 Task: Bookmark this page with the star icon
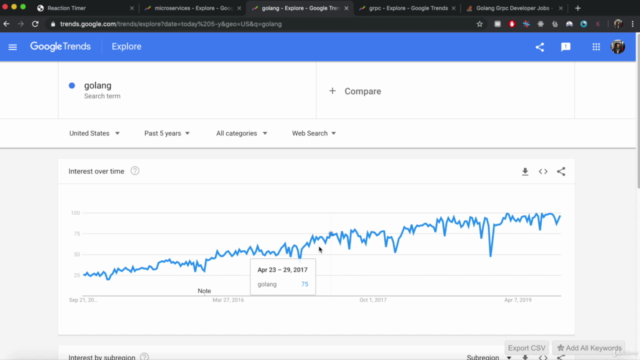click(x=480, y=24)
